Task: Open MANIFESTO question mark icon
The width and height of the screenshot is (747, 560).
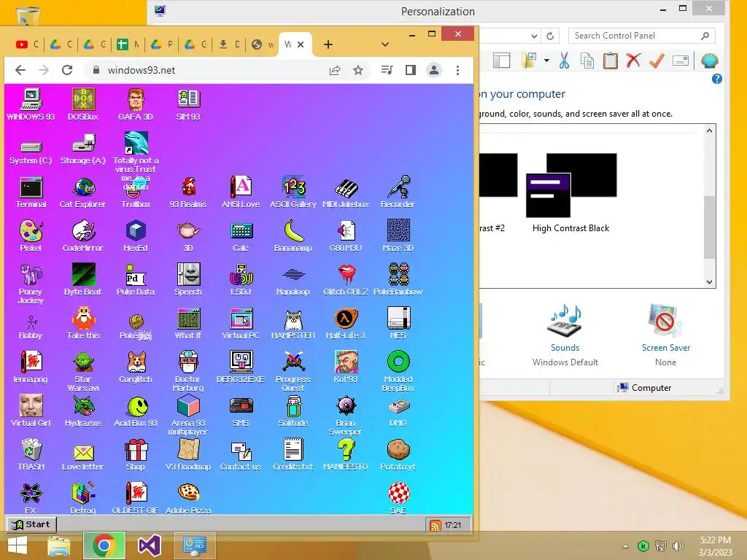Action: click(345, 455)
